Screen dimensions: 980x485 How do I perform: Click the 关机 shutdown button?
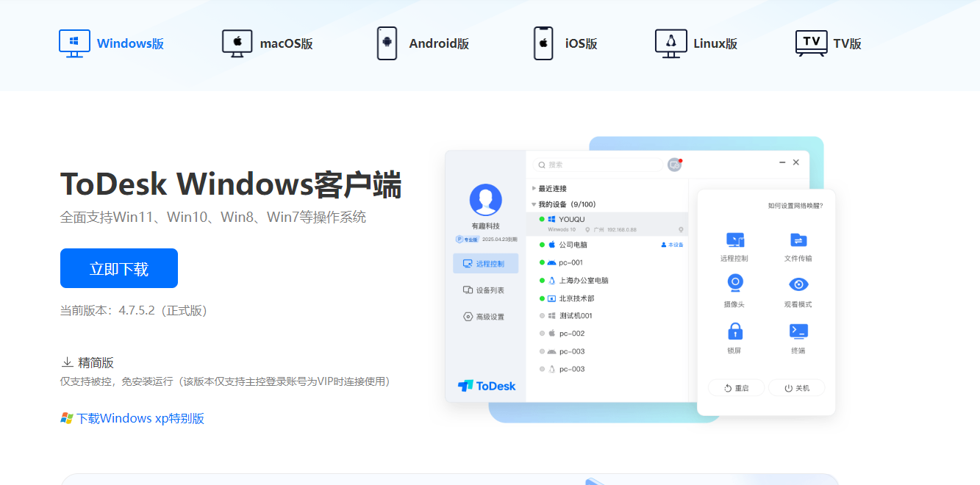[x=796, y=388]
